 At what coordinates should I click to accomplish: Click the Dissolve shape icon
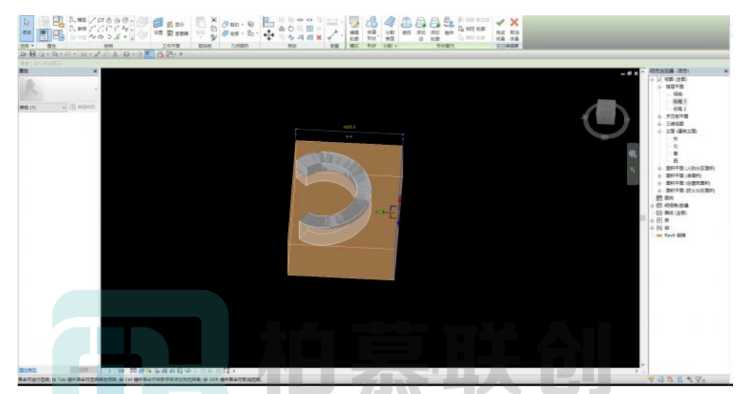tap(449, 23)
